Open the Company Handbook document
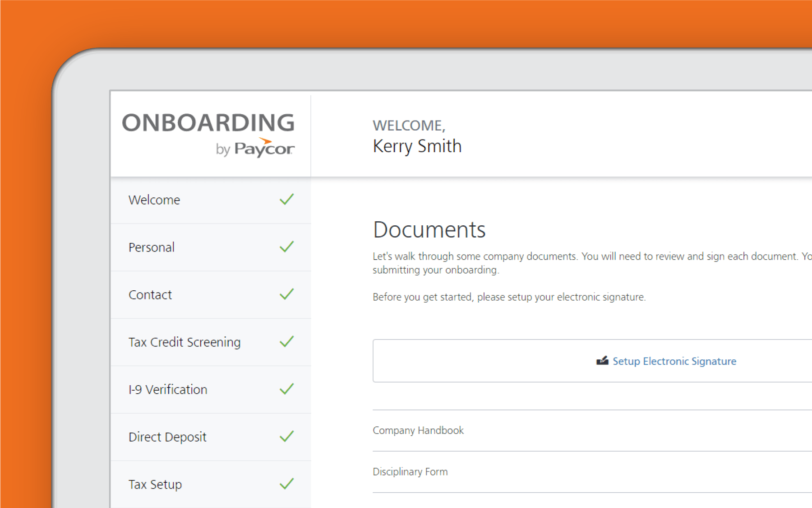 [x=418, y=430]
